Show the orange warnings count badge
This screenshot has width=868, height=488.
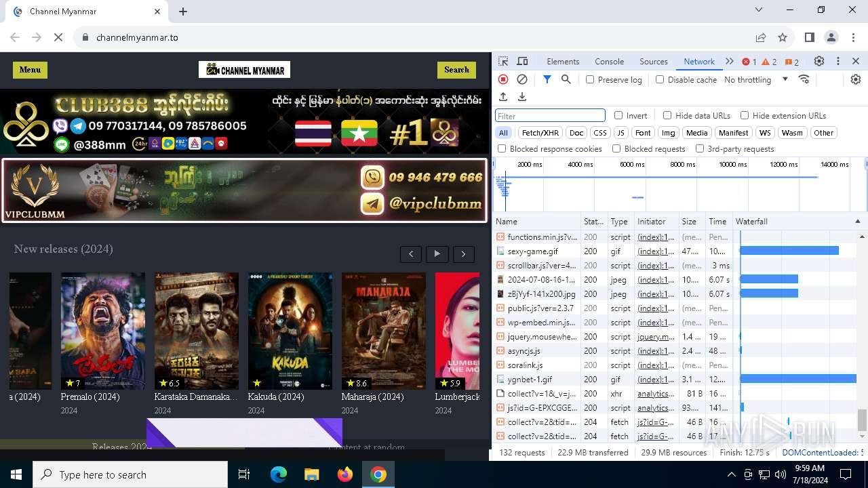(x=770, y=62)
